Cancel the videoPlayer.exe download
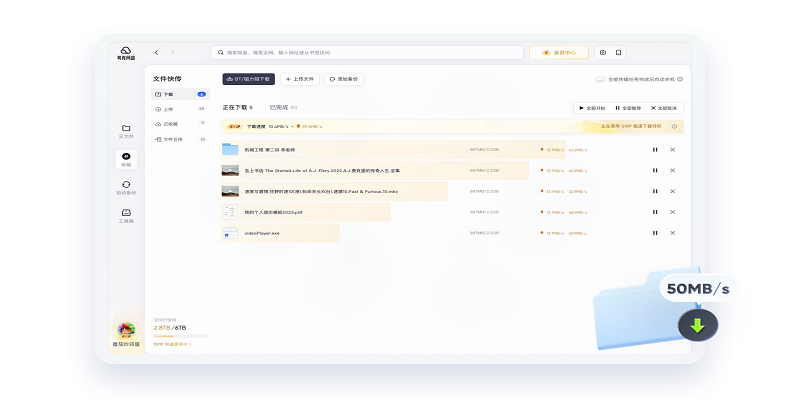Screen dimensions: 800x400 click(x=672, y=233)
